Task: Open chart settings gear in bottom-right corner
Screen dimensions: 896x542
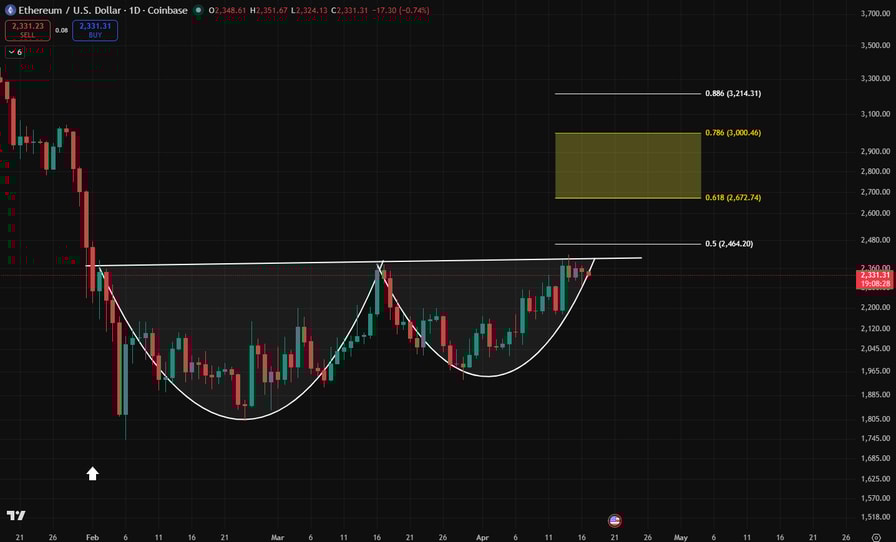Action: pos(875,537)
